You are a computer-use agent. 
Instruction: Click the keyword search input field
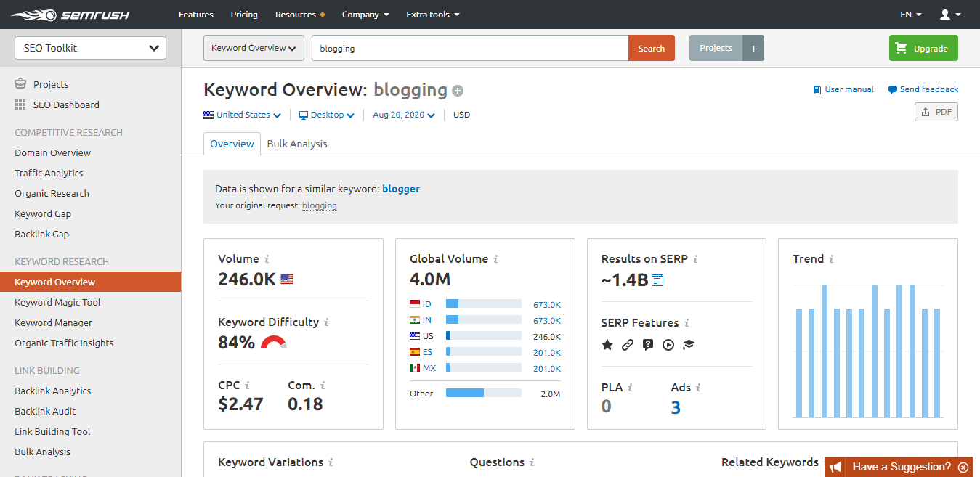click(470, 49)
